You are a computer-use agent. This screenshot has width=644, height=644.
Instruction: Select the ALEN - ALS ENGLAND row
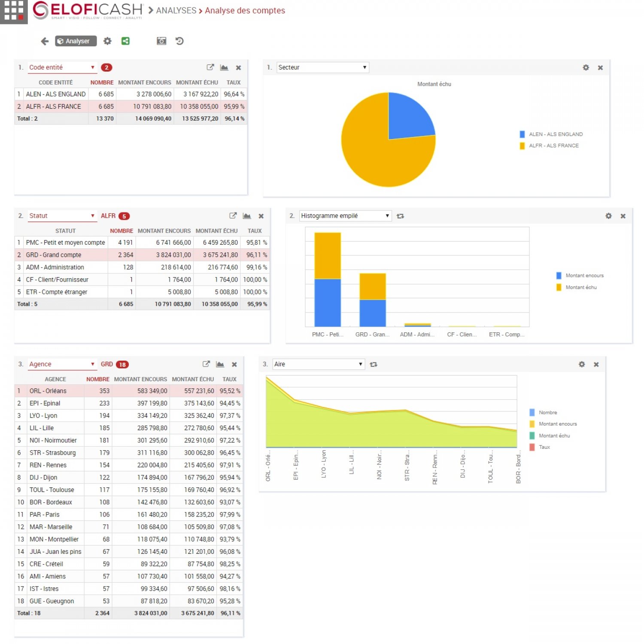pos(131,94)
